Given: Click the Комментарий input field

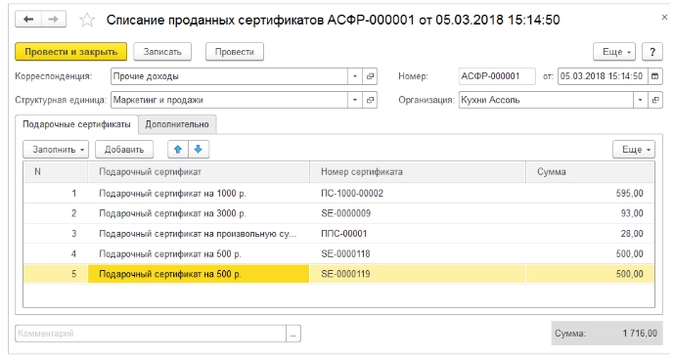Looking at the screenshot, I should pos(151,334).
